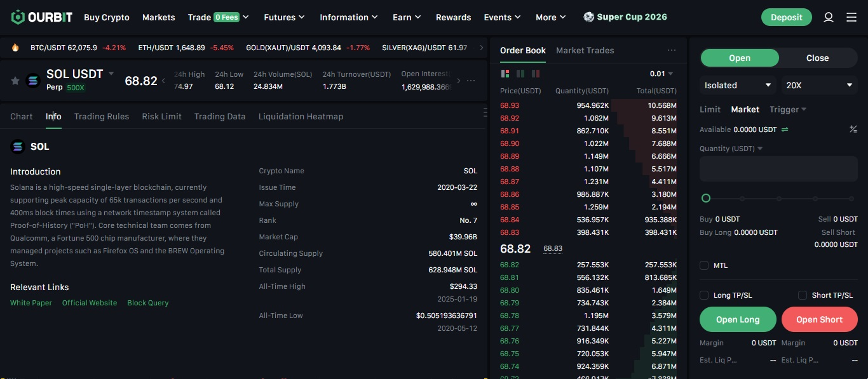Viewport: 868px width, 379px height.
Task: Select the Market order type
Action: click(x=745, y=109)
